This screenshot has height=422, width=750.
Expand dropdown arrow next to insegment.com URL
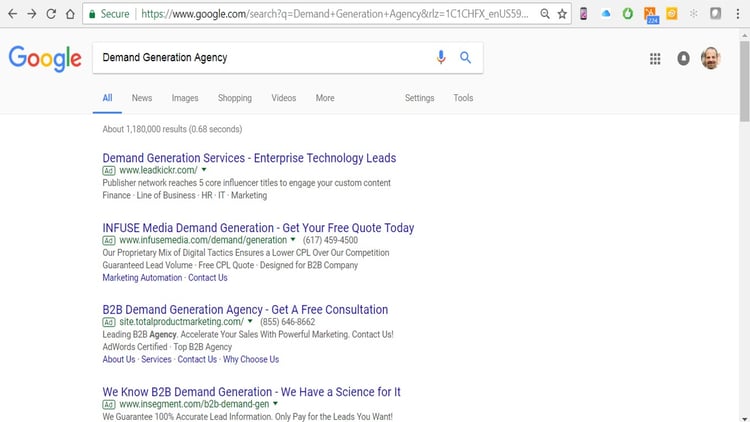point(275,404)
